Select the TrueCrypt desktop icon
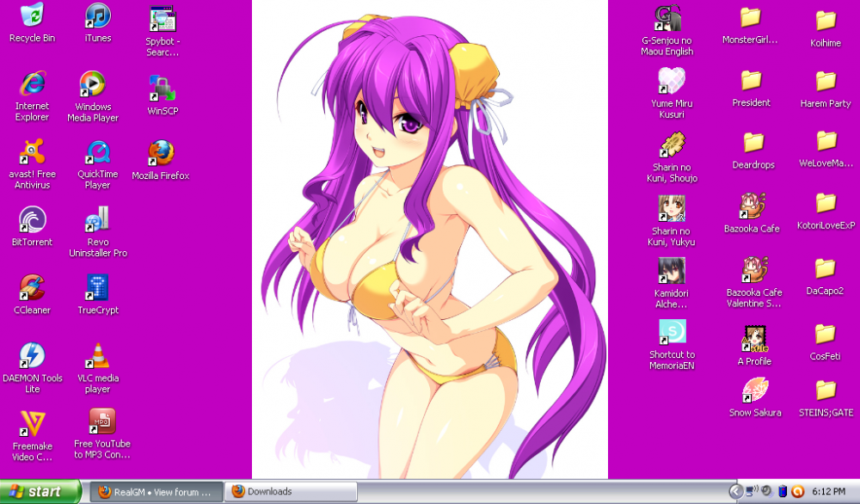 point(97,288)
